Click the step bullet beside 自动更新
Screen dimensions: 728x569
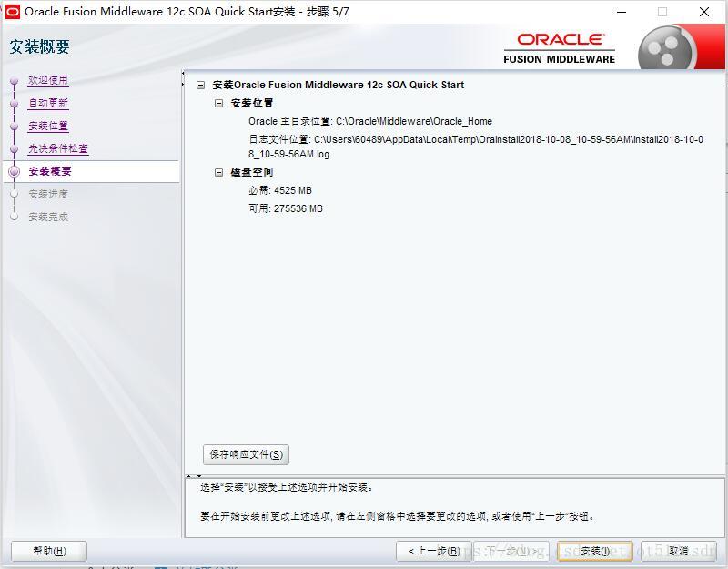pos(15,104)
